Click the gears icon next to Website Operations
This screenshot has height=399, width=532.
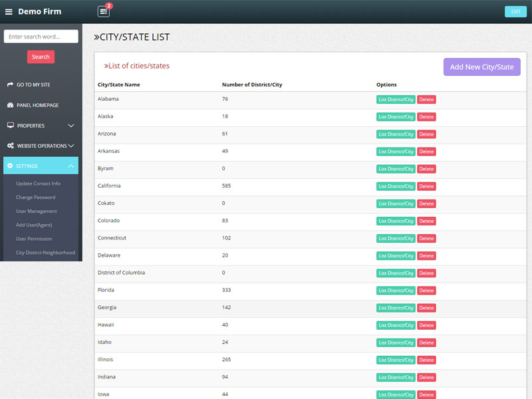[10, 146]
